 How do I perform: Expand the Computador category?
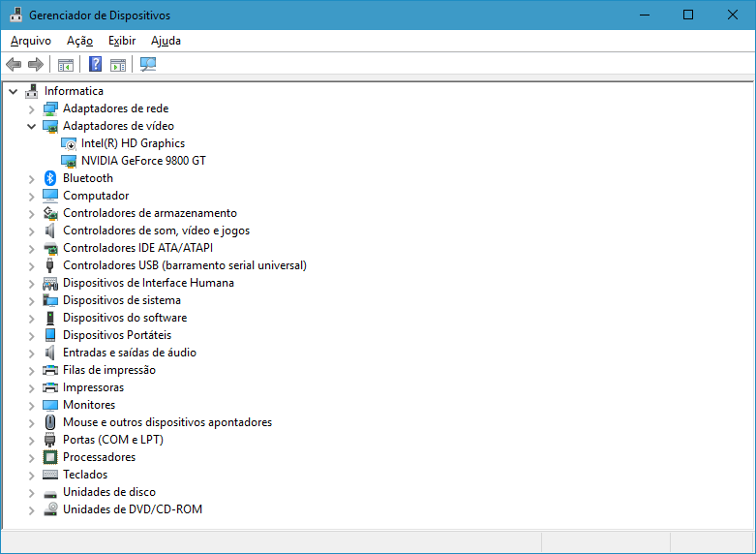(32, 197)
